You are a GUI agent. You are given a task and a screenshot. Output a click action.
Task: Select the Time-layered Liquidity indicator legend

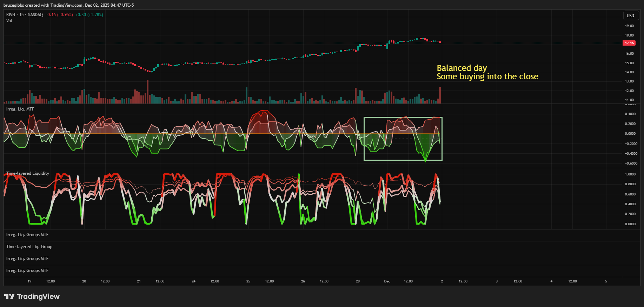pos(28,173)
